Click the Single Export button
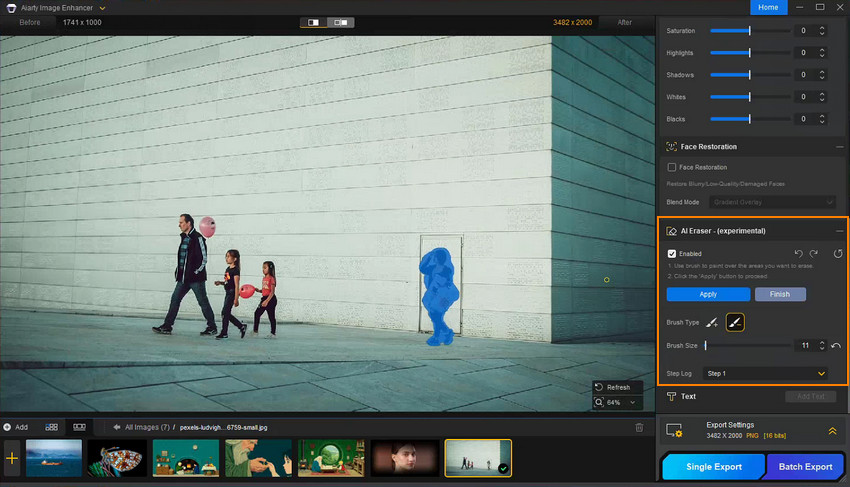The width and height of the screenshot is (850, 487). pyautogui.click(x=713, y=466)
